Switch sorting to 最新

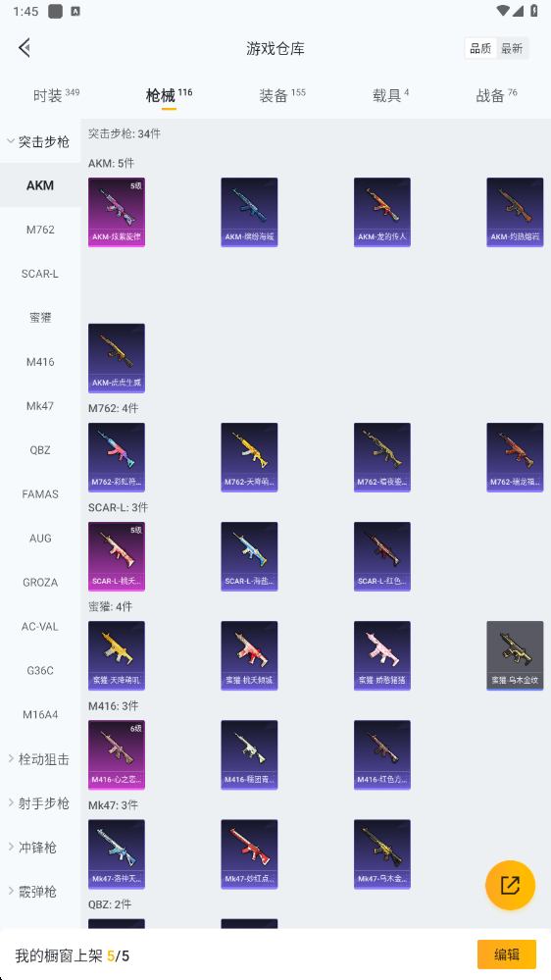coord(512,49)
